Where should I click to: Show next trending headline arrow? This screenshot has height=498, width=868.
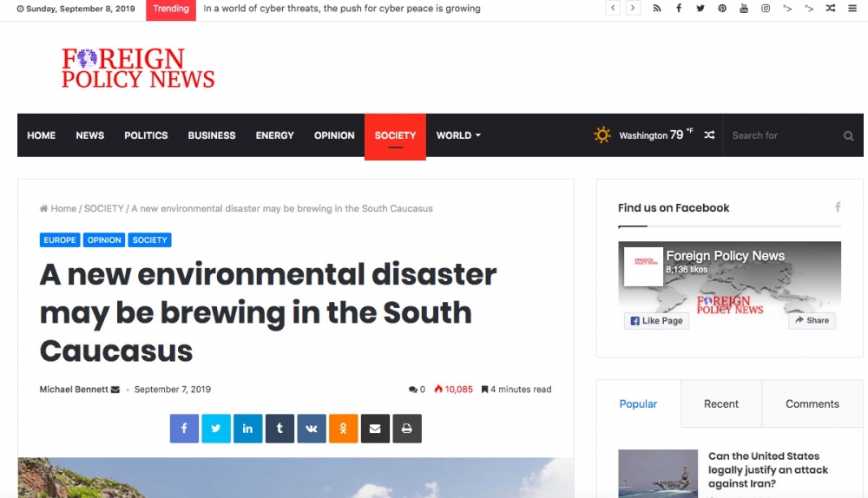(634, 9)
